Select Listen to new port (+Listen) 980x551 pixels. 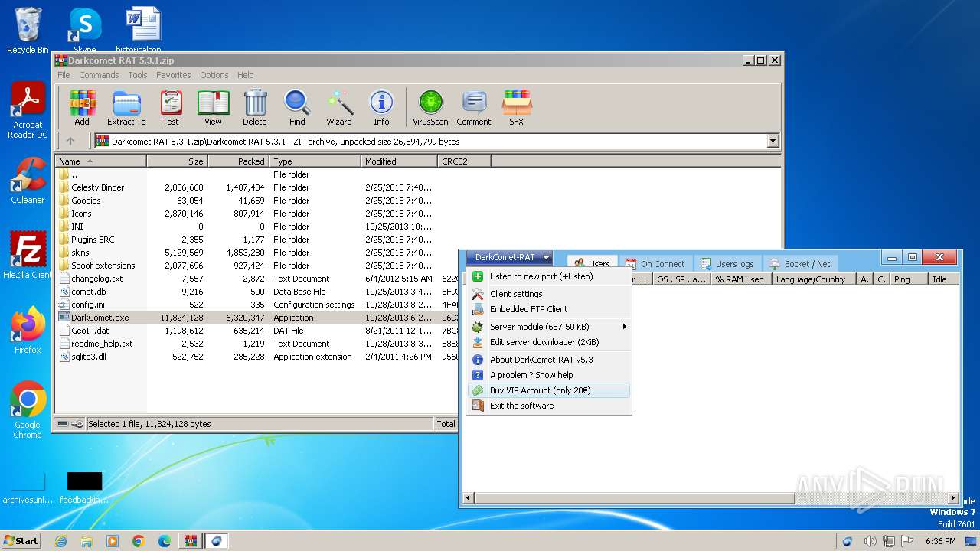(x=549, y=276)
